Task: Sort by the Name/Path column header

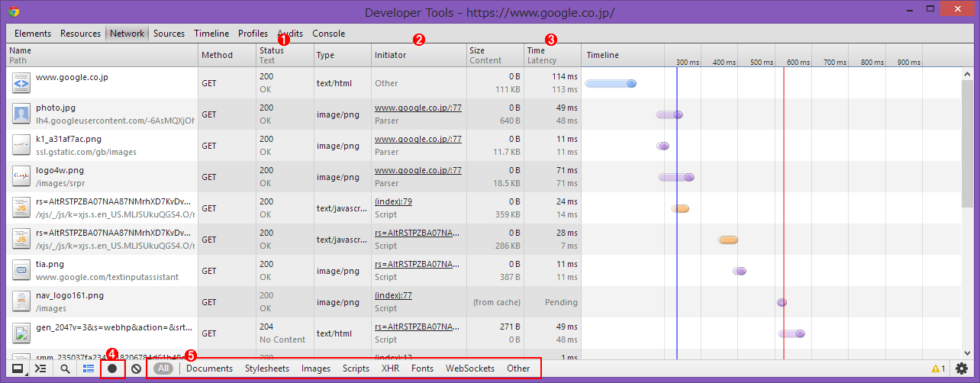Action: (102, 55)
